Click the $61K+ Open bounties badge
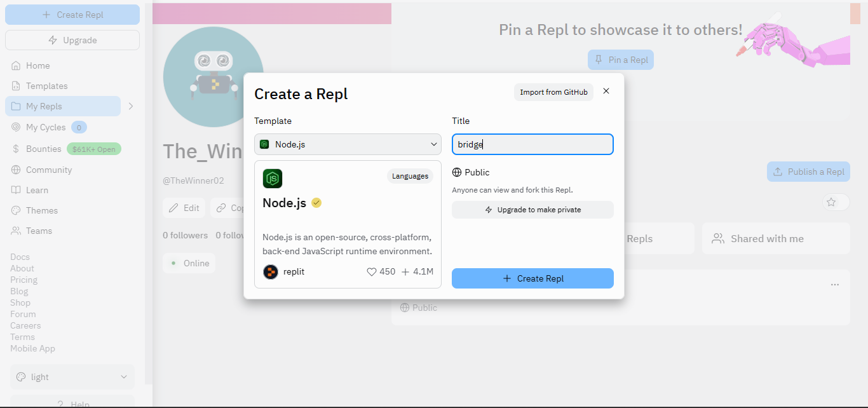868x408 pixels. click(94, 149)
